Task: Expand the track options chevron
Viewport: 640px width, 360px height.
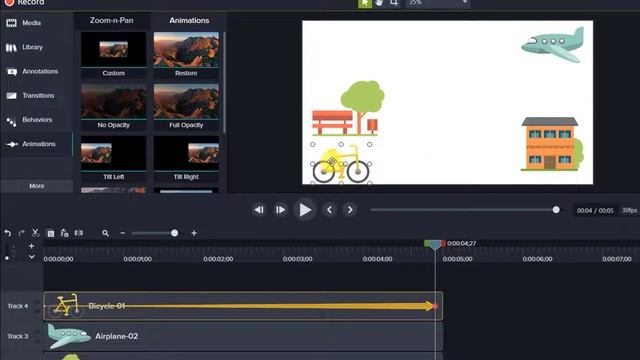Action: point(31,257)
